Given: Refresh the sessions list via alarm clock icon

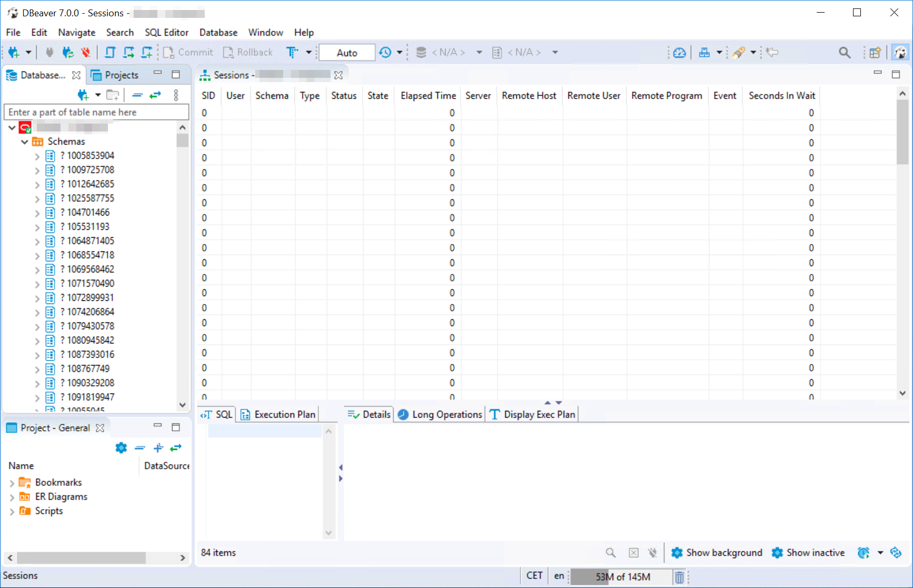Looking at the screenshot, I should coord(862,552).
